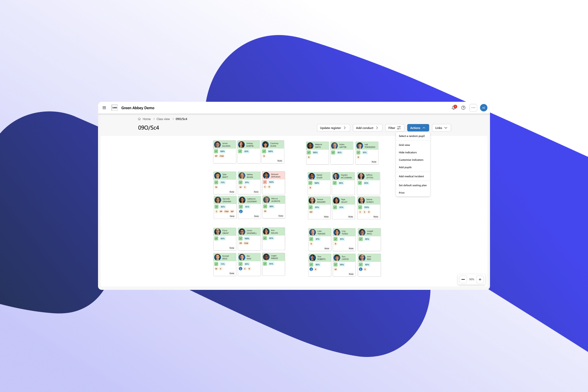This screenshot has width=588, height=392.
Task: Choose Select a random pupil
Action: click(x=412, y=136)
